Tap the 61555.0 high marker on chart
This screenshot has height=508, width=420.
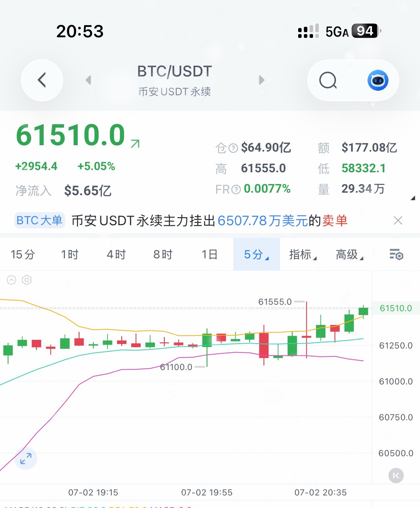(x=275, y=302)
